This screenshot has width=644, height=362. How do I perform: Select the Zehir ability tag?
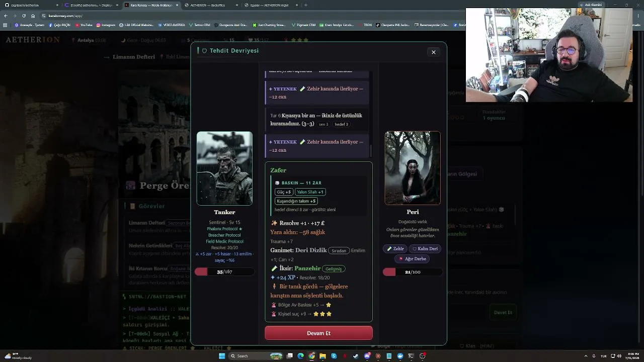pyautogui.click(x=395, y=248)
